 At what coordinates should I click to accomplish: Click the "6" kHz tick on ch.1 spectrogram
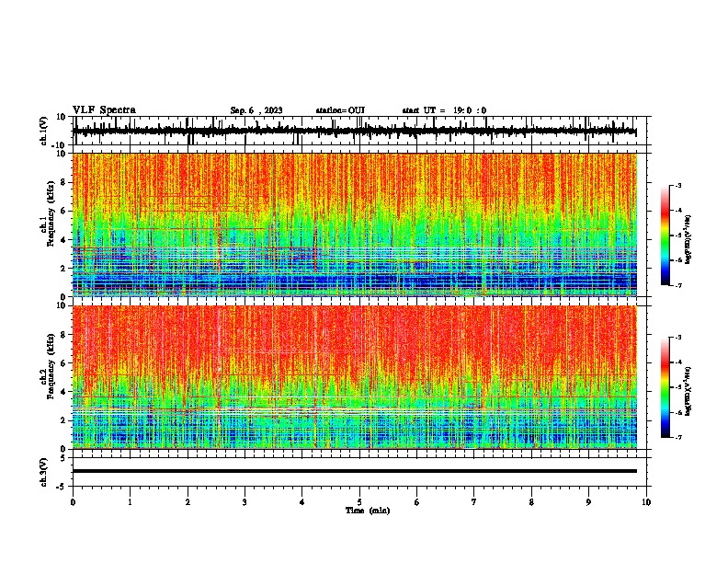(63, 211)
